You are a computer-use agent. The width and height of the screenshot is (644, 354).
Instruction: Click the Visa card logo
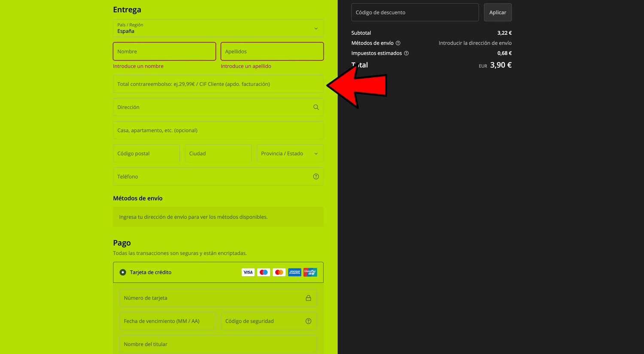click(248, 272)
